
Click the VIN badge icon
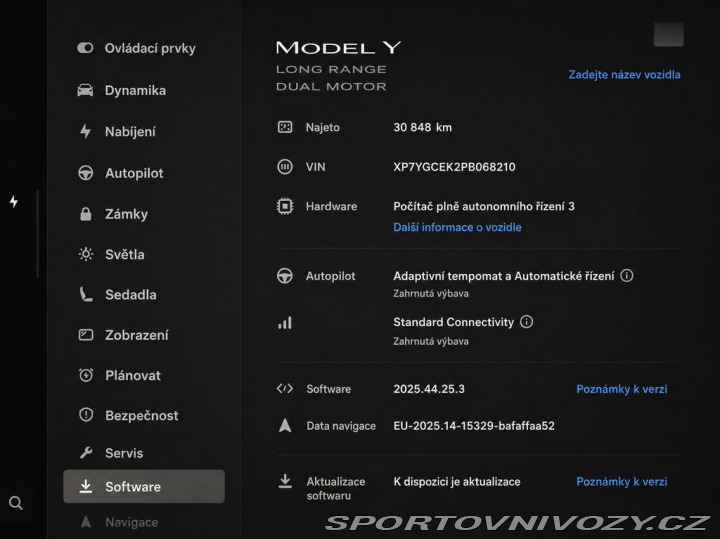click(285, 167)
